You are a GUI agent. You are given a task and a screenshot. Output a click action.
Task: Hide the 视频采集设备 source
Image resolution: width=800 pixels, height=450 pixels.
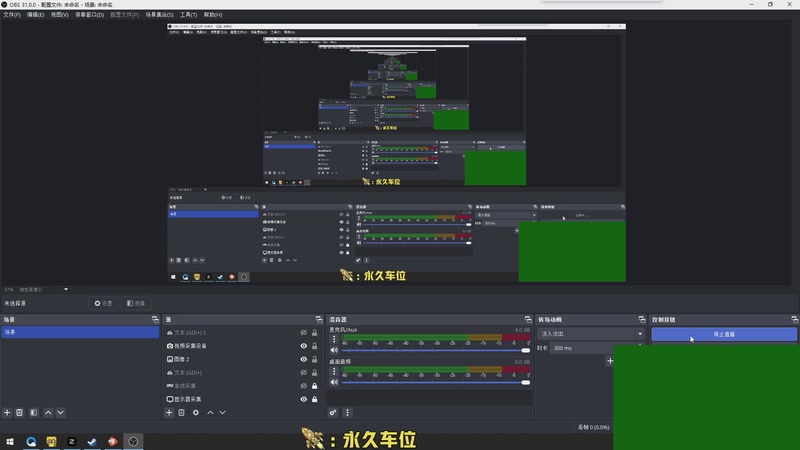click(304, 346)
